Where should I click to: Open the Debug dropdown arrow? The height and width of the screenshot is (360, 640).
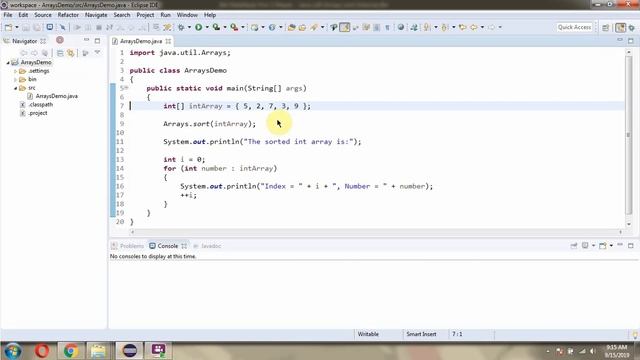point(189,27)
